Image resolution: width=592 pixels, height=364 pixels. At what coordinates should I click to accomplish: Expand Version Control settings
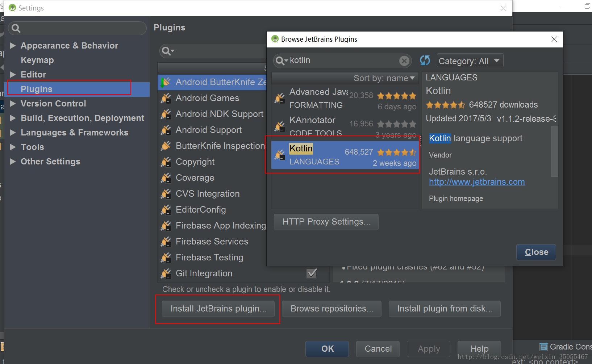coord(13,104)
